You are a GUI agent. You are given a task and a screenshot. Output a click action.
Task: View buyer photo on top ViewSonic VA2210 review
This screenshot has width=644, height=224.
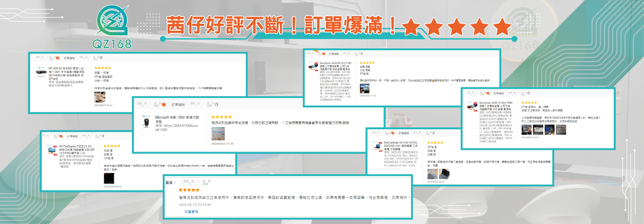(364, 88)
